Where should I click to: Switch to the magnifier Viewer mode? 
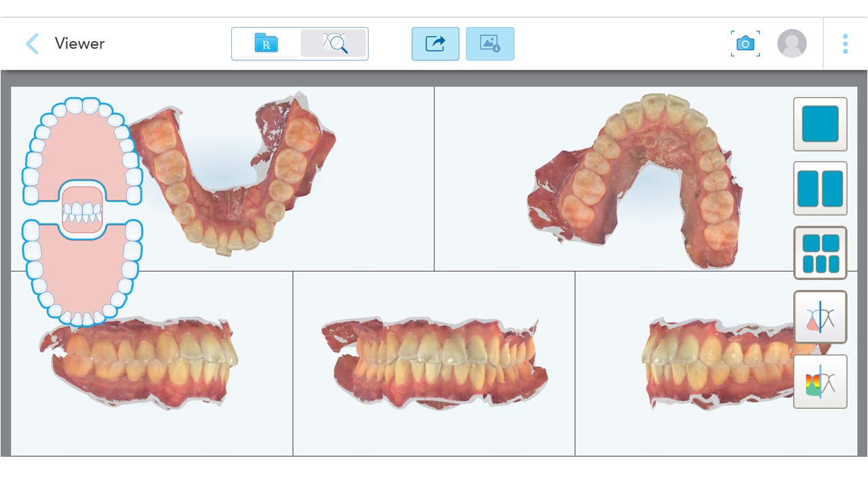[334, 43]
